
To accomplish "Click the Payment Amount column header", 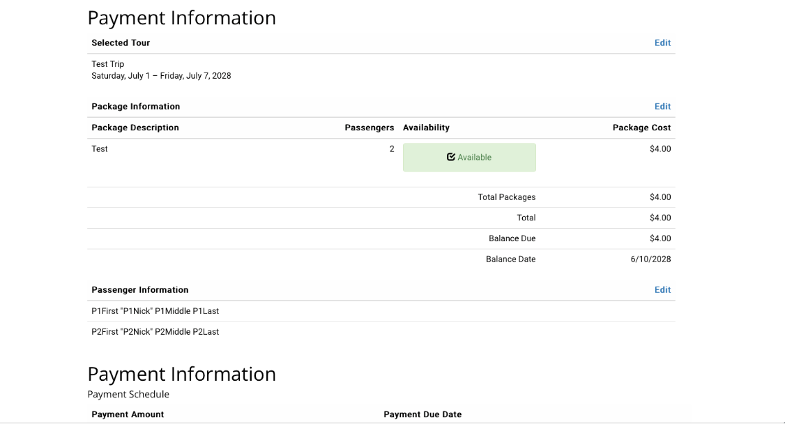I will click(x=127, y=414).
